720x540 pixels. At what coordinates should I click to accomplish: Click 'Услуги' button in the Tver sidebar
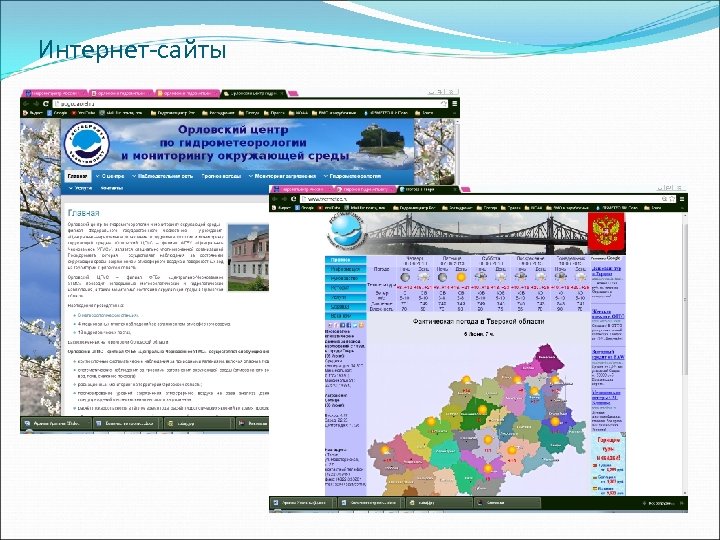pos(346,297)
